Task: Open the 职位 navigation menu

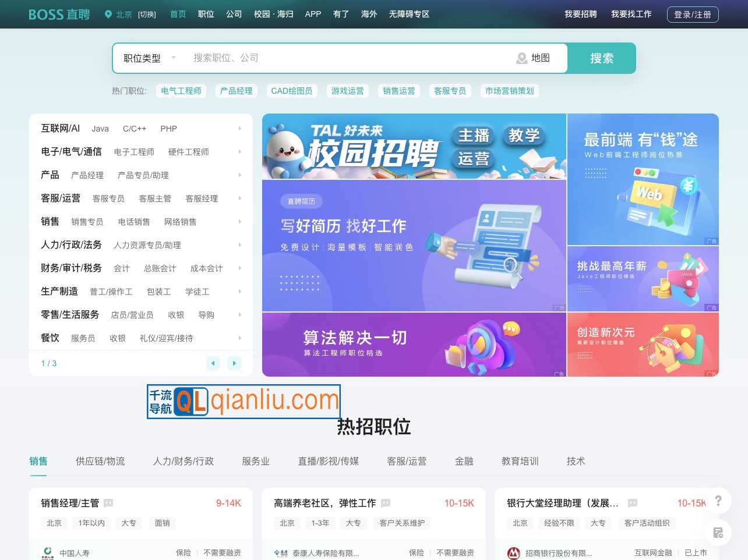Action: [x=205, y=14]
